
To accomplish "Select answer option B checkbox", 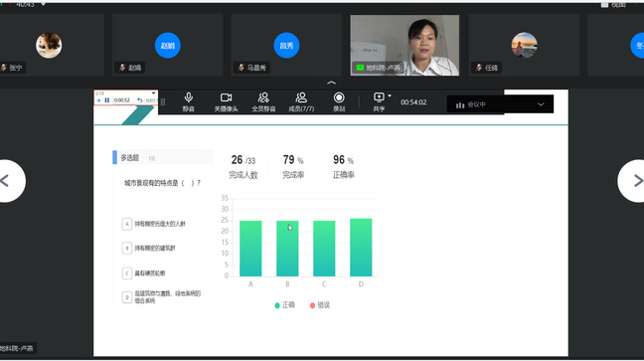I will coord(127,249).
